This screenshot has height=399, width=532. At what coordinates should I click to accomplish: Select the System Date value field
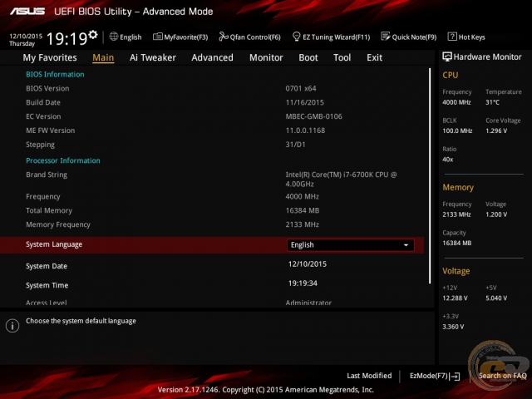(x=308, y=264)
